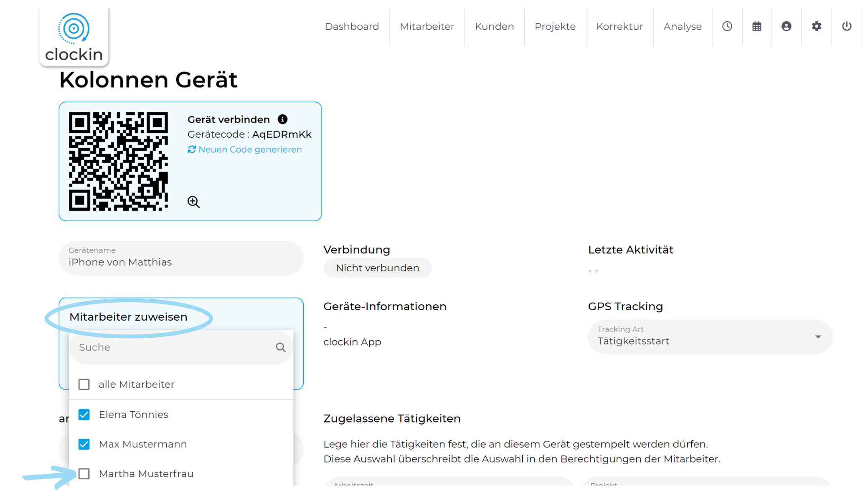Click the search magnifier in Suche field

(281, 347)
